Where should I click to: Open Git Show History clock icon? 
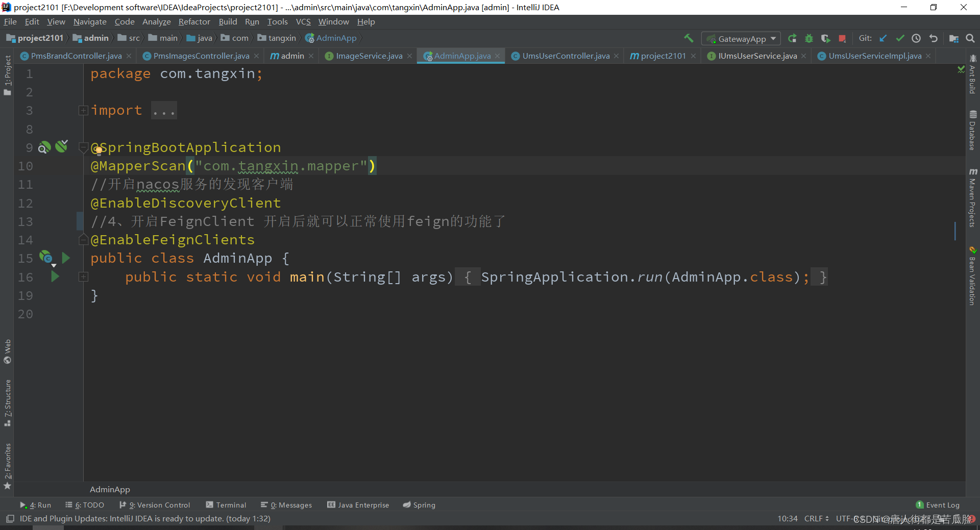pos(916,38)
